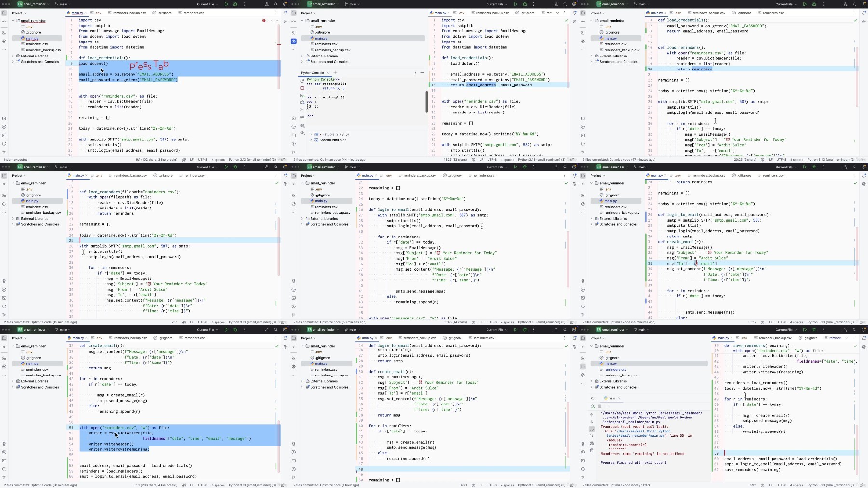868x488 pixels.
Task: Click 'UTF-8' encoding in '47 minutes ago' window
Action: [x=781, y=159]
